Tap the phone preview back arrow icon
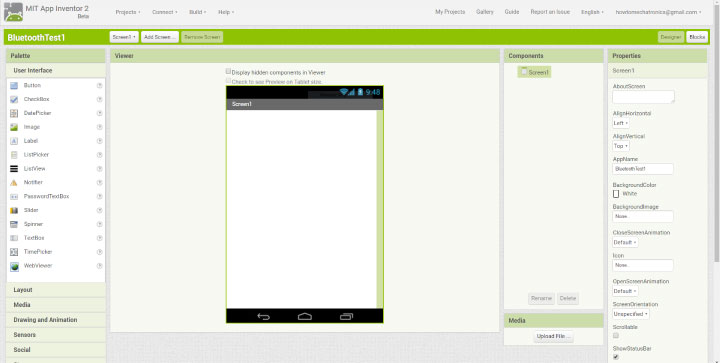Viewport: 720px width, 363px height. coord(264,316)
